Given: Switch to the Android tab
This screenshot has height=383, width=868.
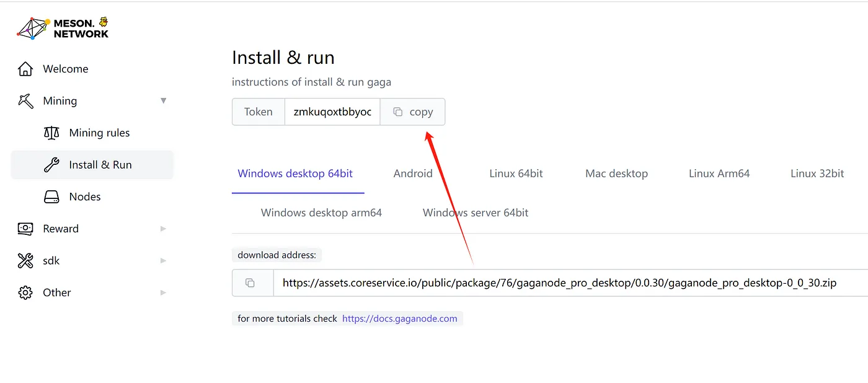Looking at the screenshot, I should (413, 174).
